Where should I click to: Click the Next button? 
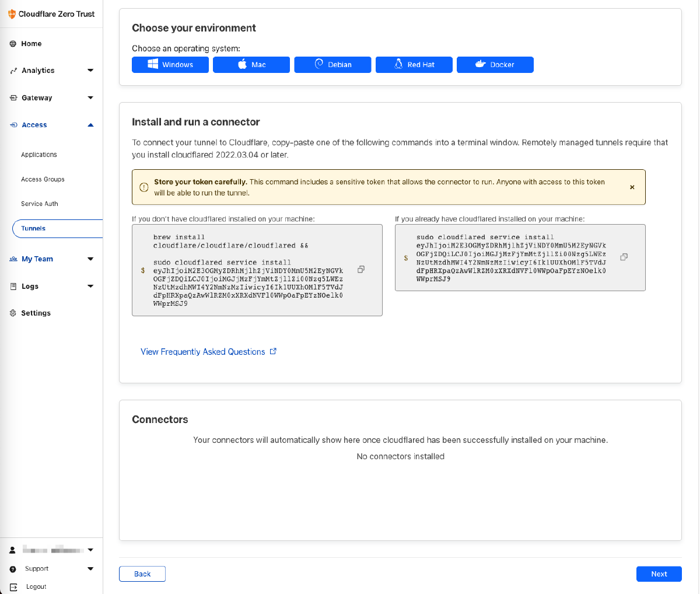pos(659,574)
